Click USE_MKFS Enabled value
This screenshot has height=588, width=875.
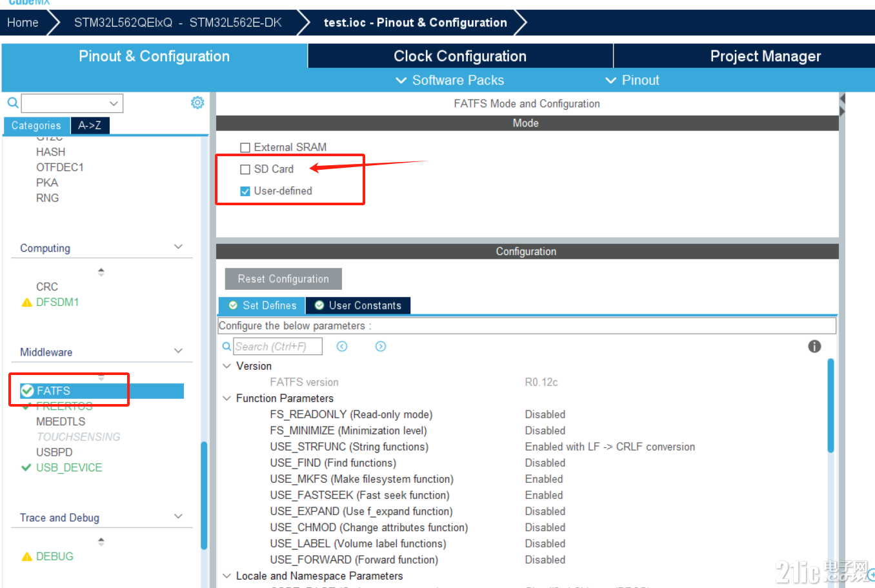(544, 479)
